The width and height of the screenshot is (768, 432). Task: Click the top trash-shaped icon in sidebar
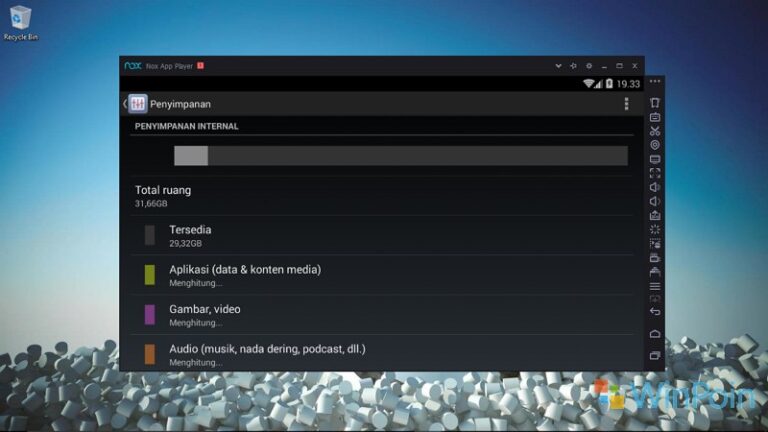point(655,102)
